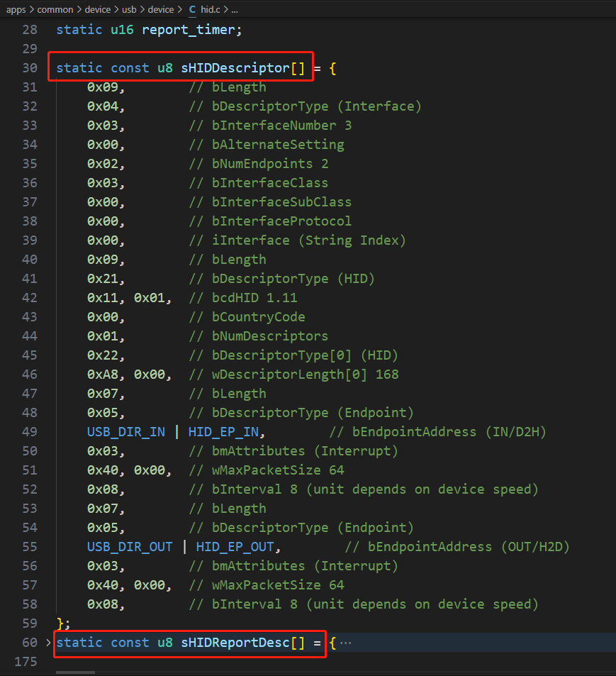Click the bInterfaceSubClass comment
The image size is (616, 676).
point(270,202)
